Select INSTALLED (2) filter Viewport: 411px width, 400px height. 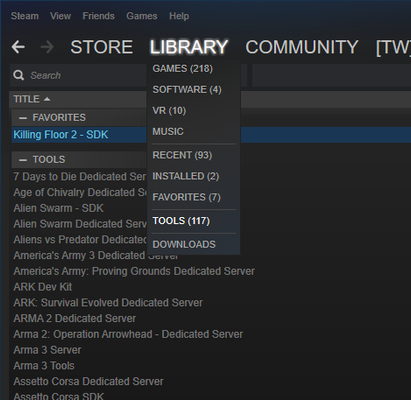(186, 176)
